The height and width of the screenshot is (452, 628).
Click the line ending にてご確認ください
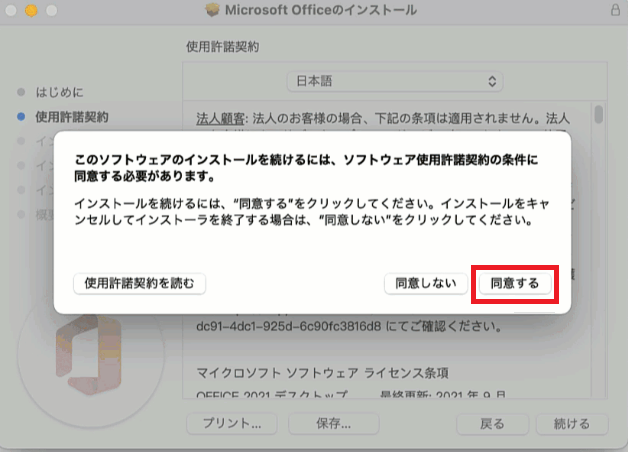349,326
